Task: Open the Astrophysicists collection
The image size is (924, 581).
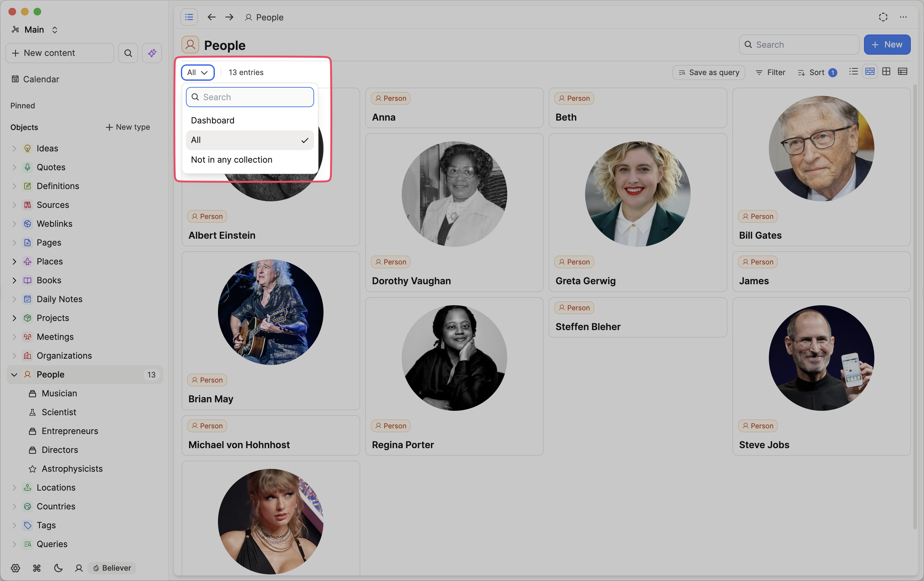Action: [72, 469]
